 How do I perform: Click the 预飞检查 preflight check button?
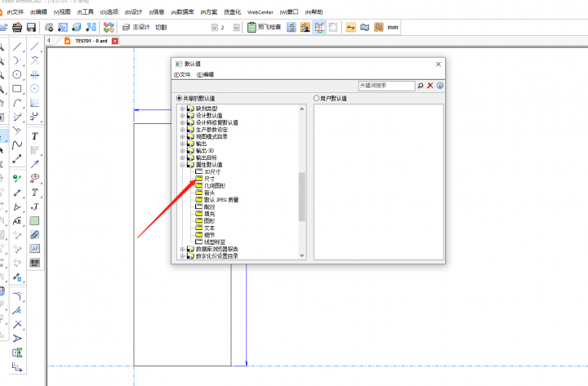[x=264, y=28]
